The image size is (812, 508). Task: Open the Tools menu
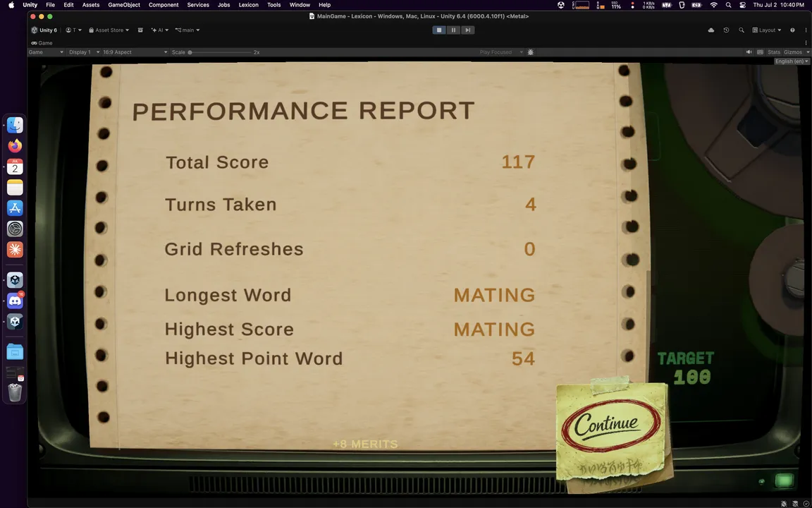pos(274,5)
